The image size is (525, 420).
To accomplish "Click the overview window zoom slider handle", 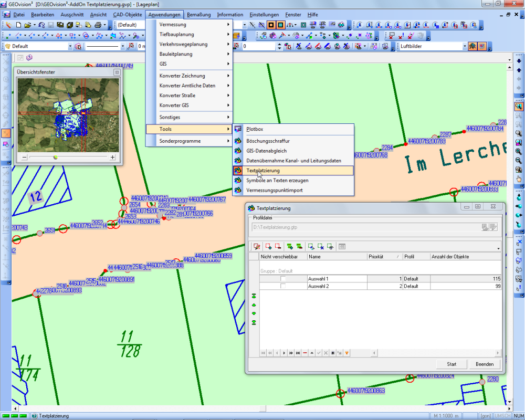I will click(x=56, y=157).
